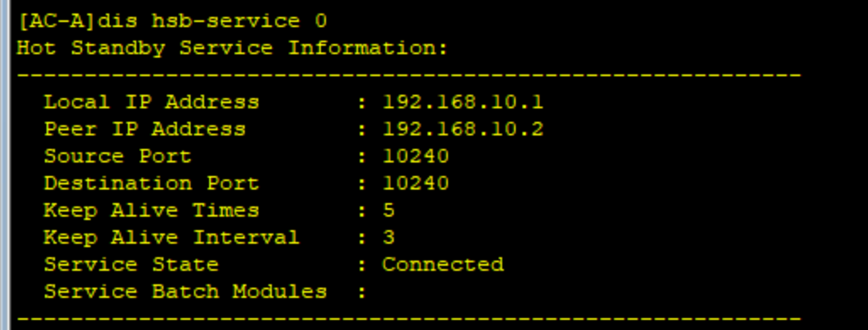This screenshot has width=868, height=330.
Task: Click the top dashed separator line
Action: click(x=408, y=74)
